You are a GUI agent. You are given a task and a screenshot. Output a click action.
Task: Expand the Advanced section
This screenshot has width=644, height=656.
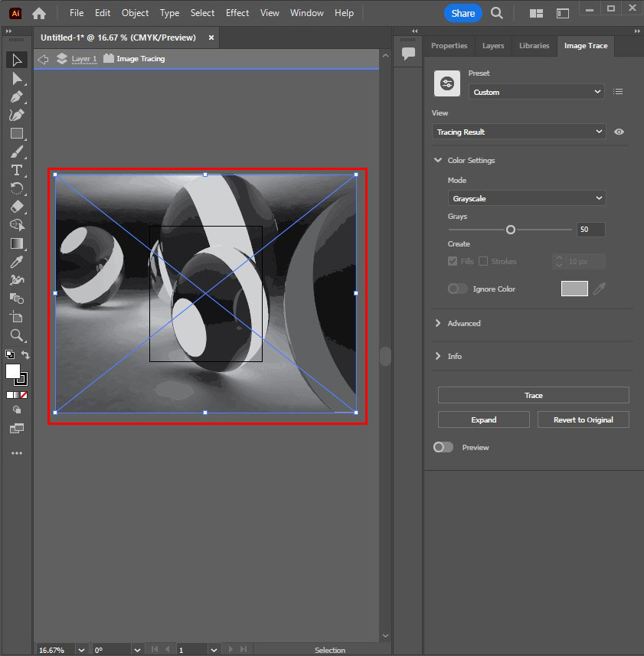pyautogui.click(x=463, y=323)
